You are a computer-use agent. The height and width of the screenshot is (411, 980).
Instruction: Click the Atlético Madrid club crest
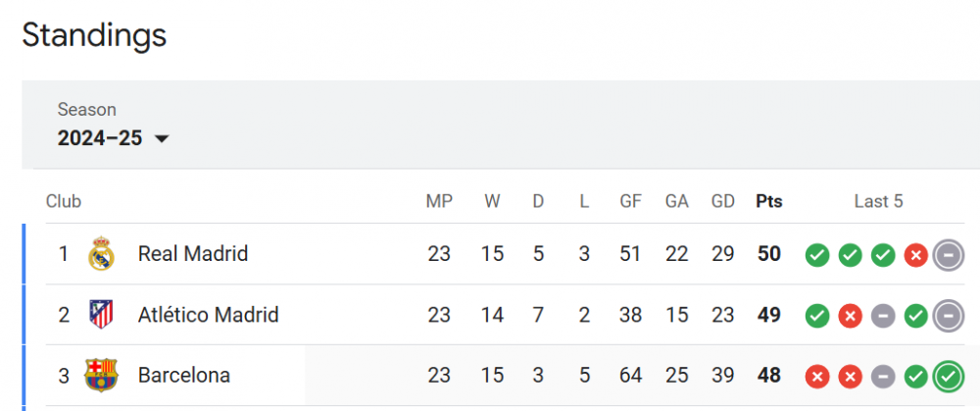pos(101,315)
